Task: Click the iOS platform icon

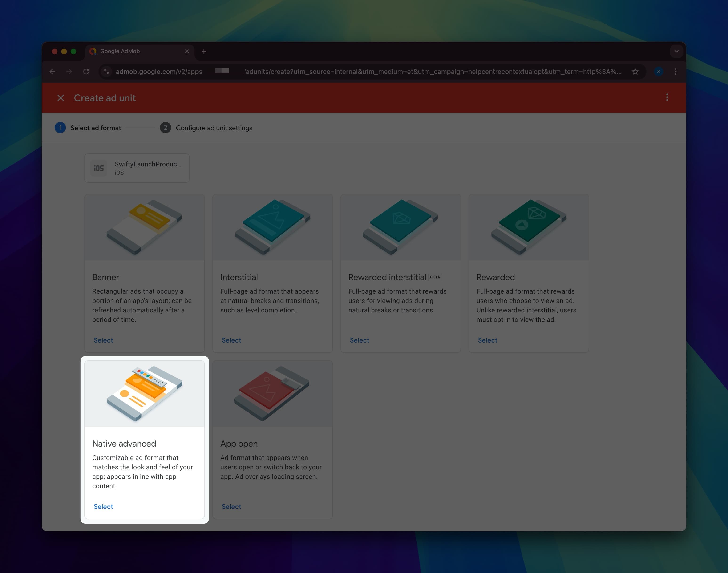Action: 99,168
